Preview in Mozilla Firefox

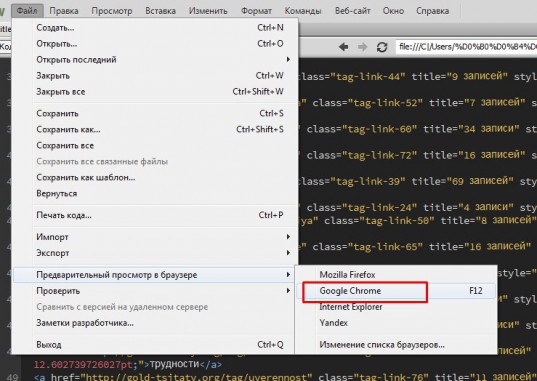coord(396,275)
